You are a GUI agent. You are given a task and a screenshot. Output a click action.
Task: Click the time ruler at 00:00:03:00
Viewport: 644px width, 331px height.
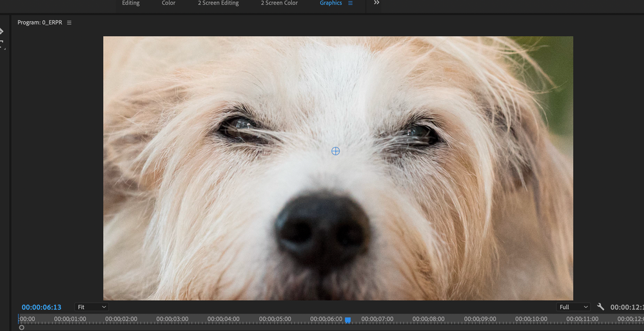point(173,319)
